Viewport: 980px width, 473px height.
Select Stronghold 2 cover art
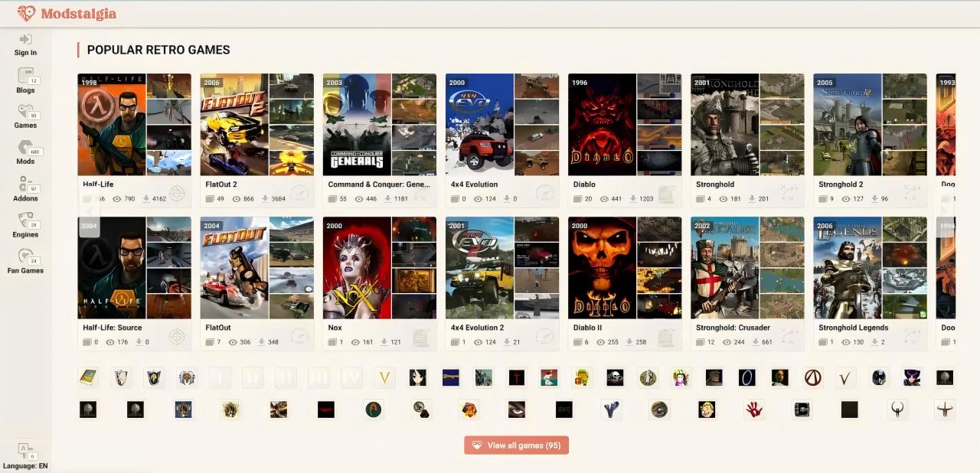(847, 125)
